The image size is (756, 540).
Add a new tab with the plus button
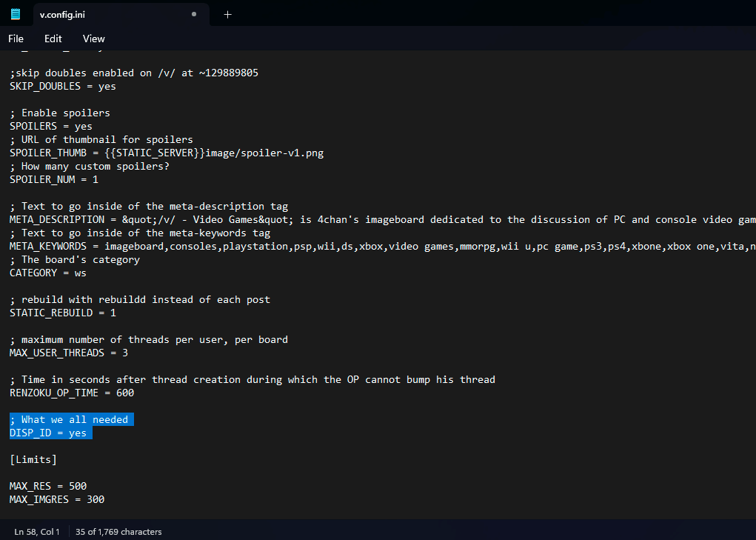(227, 14)
